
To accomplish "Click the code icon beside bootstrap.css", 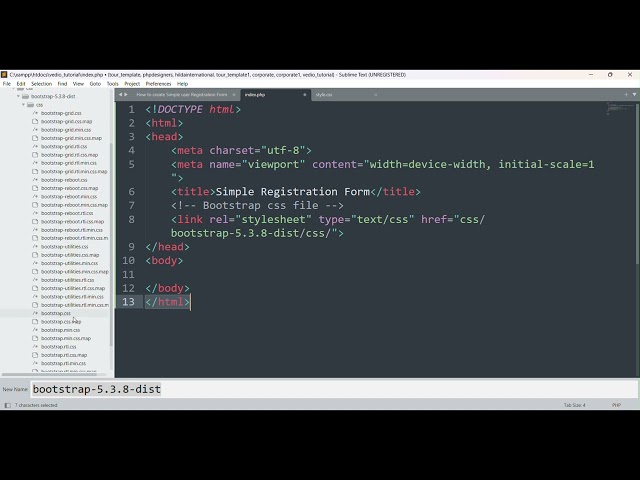I will (x=35, y=313).
